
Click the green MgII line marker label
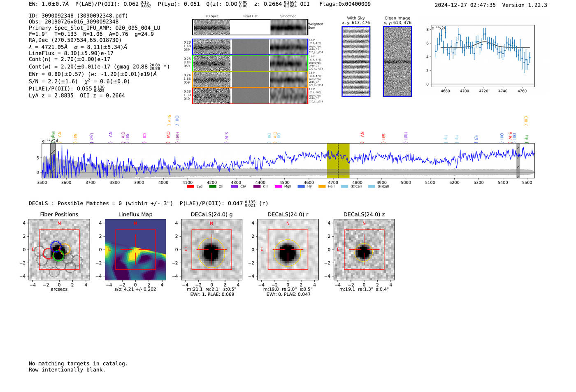click(53, 136)
